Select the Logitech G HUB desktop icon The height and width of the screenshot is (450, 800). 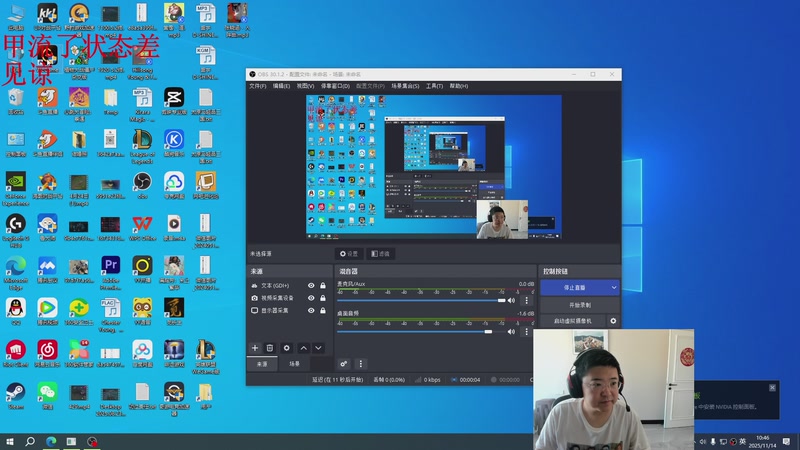(15, 231)
